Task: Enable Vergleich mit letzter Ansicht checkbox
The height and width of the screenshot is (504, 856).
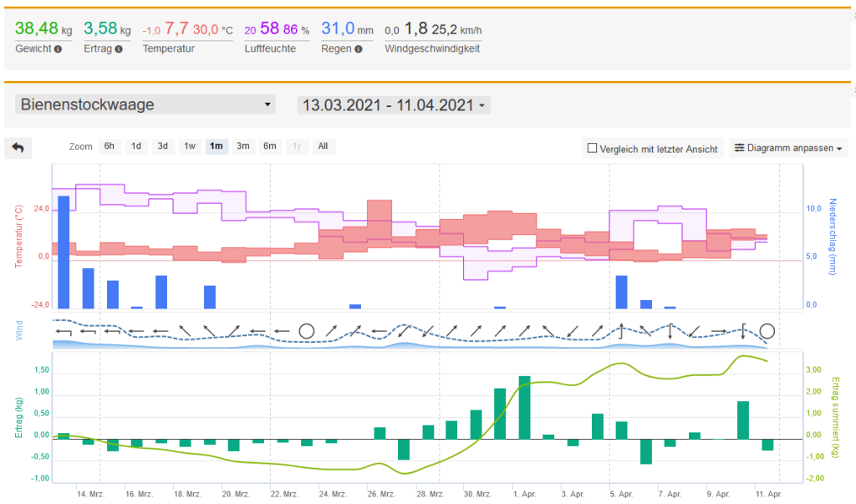Action: click(x=593, y=149)
